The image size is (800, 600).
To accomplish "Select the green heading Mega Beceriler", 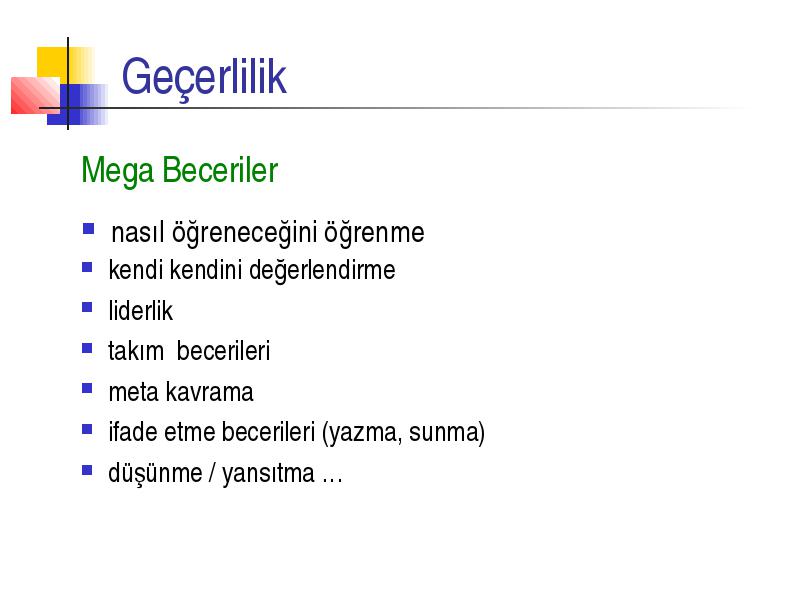I will (180, 171).
